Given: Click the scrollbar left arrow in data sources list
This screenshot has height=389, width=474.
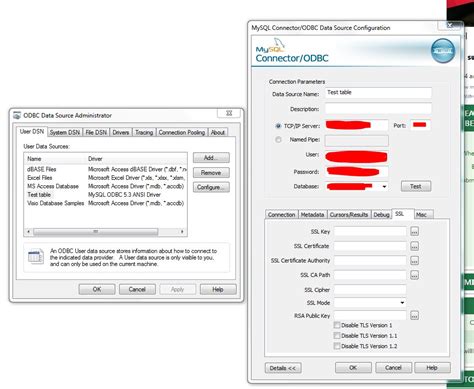Looking at the screenshot, I should pyautogui.click(x=28, y=231).
